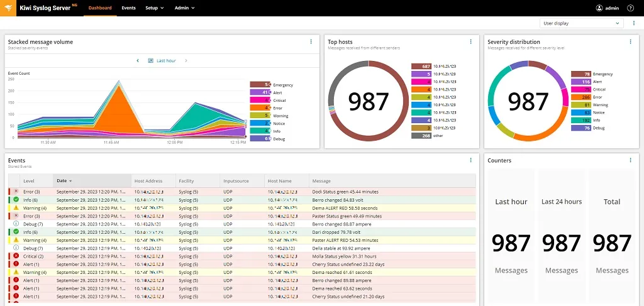Open the help question mark icon

(630, 8)
